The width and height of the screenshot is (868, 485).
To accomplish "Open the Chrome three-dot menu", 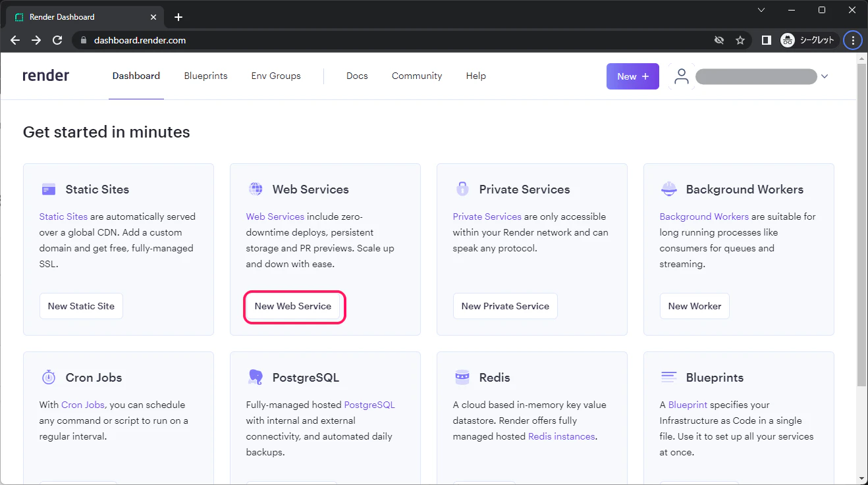I will [853, 40].
